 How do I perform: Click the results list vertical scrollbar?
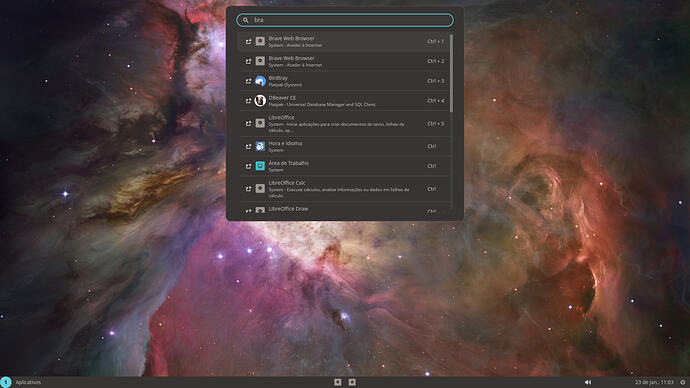pos(451,73)
